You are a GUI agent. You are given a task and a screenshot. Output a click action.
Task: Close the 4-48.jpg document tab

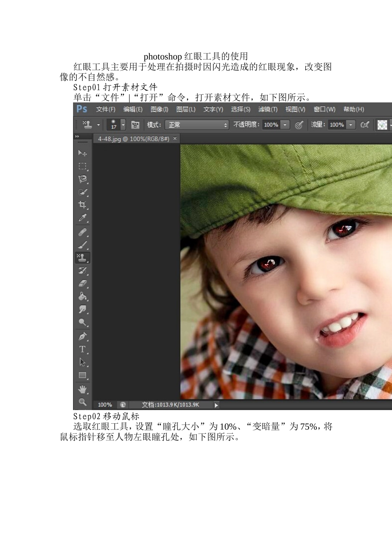(x=175, y=138)
